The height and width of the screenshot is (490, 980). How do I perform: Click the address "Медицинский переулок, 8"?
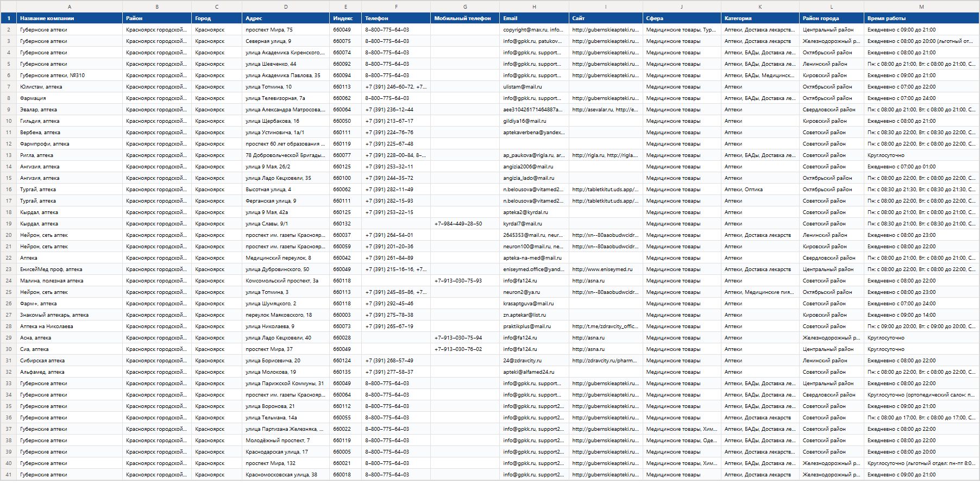286,258
